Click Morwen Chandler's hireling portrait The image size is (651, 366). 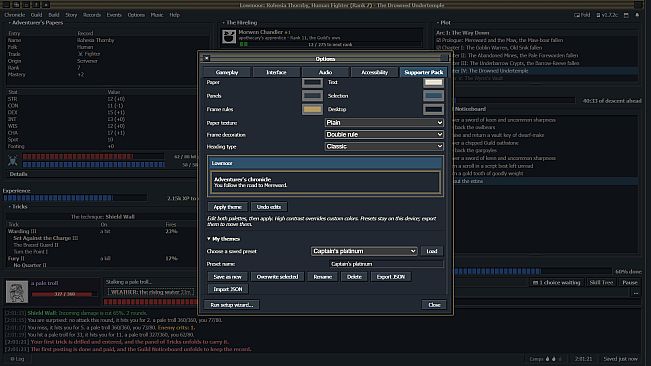point(229,37)
